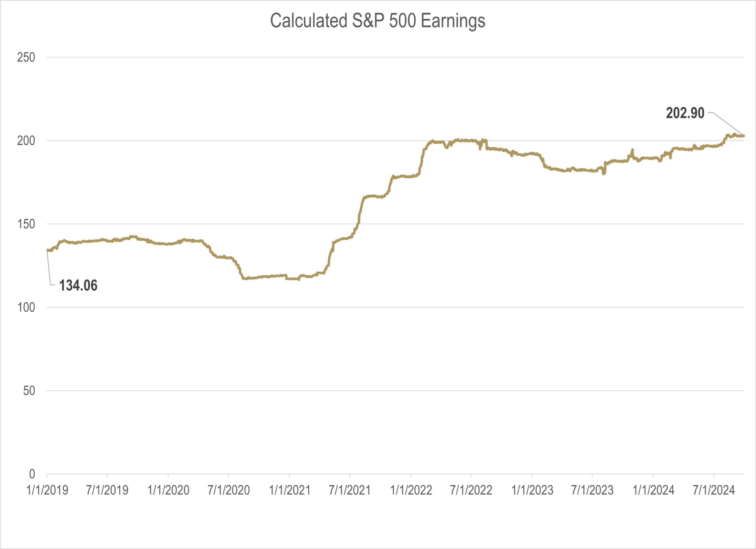Click the 150 y-axis label
Viewport: 756px width, 549px height.
[x=26, y=224]
